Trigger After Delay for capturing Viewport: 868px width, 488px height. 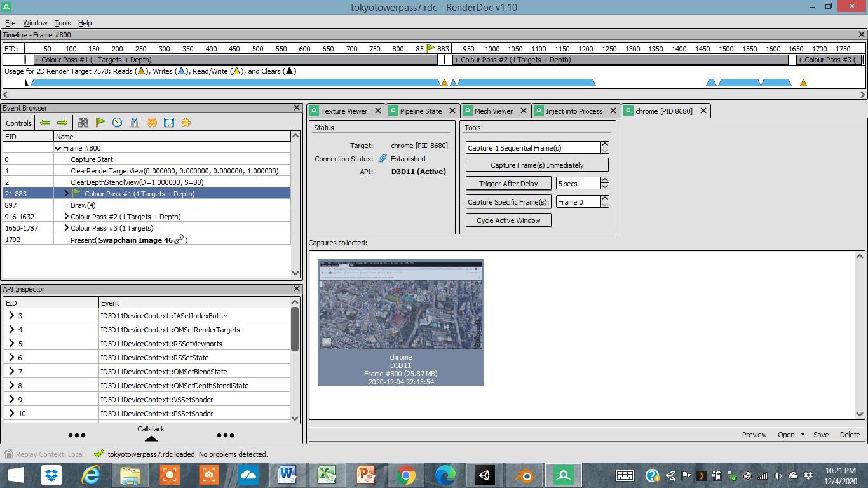tap(508, 184)
